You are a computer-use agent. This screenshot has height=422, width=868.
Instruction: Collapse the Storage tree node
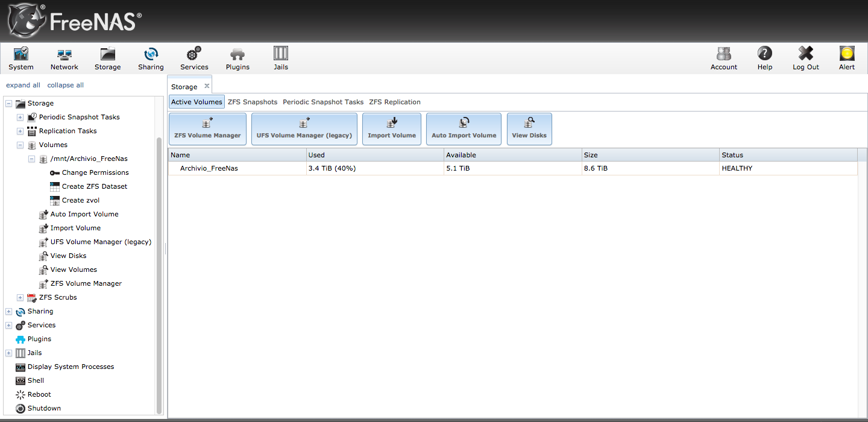[8, 103]
